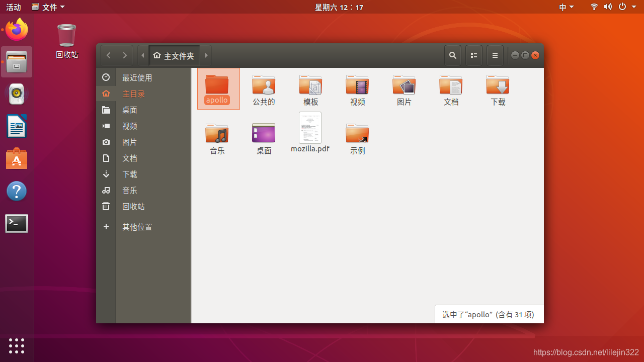Open Ubuntu Software from the dock
The image size is (644, 362).
point(17,158)
